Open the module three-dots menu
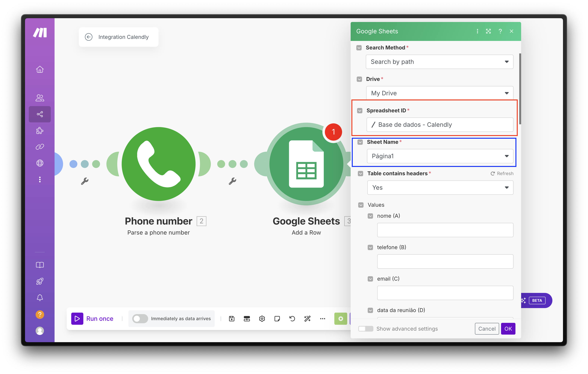The height and width of the screenshot is (374, 588). [477, 31]
